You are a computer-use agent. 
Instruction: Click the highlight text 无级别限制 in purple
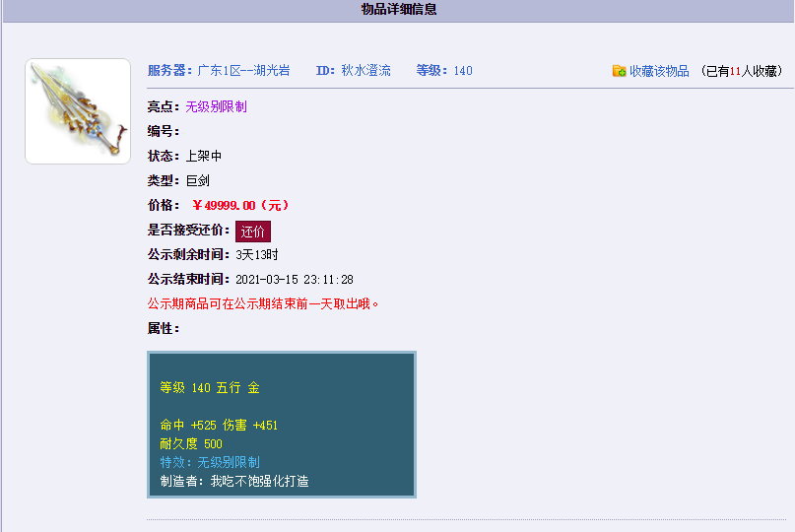click(216, 106)
